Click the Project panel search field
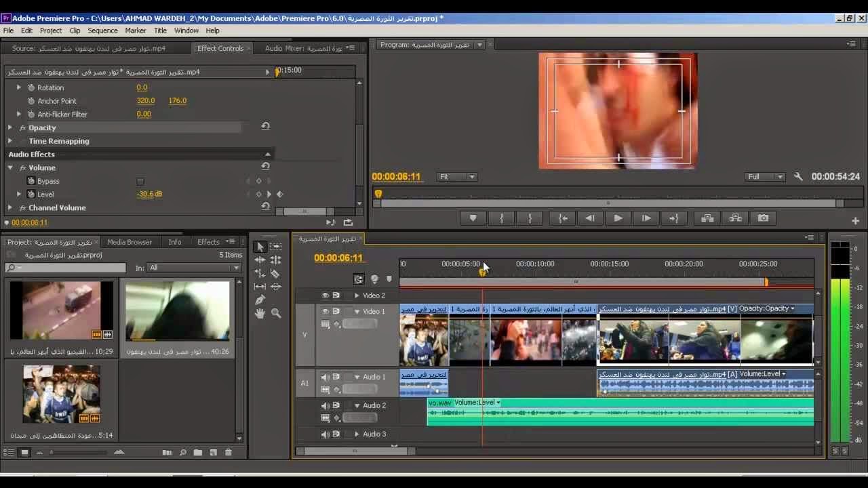Image resolution: width=868 pixels, height=488 pixels. pyautogui.click(x=65, y=268)
